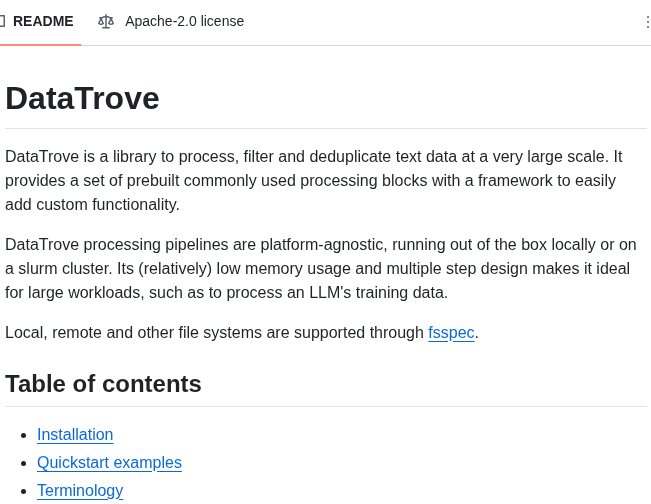The width and height of the screenshot is (651, 504).
Task: Click the phrase "add custom functionality"
Action: tap(92, 204)
